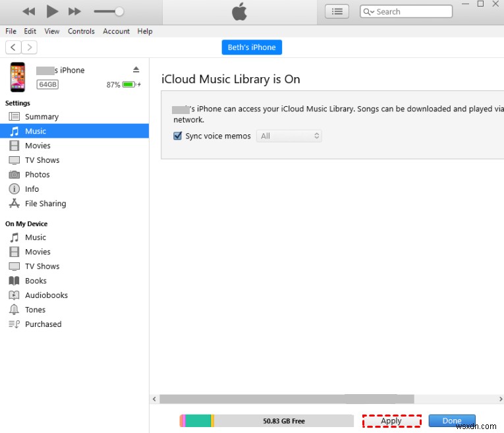Open the Edit menu

click(30, 31)
